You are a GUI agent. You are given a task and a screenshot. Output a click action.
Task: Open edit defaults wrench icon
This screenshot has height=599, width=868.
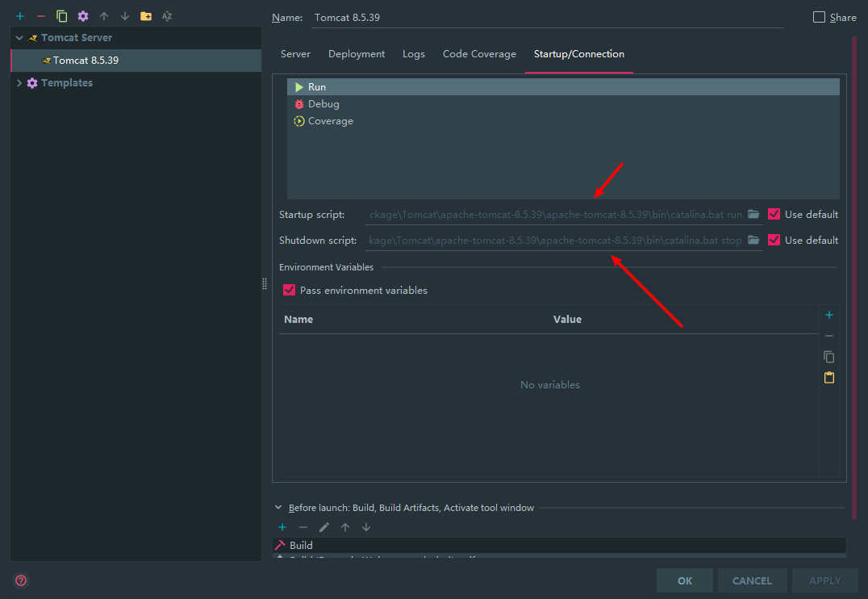click(x=83, y=16)
